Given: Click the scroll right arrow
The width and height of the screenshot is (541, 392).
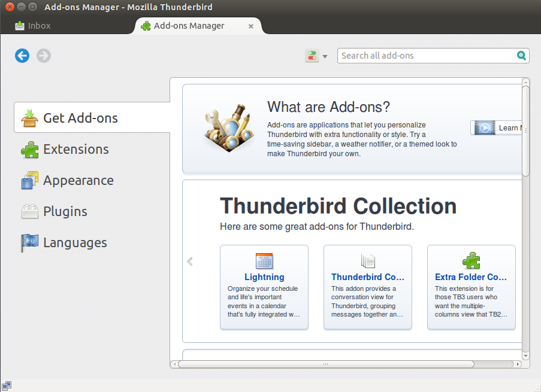Looking at the screenshot, I should (x=518, y=364).
